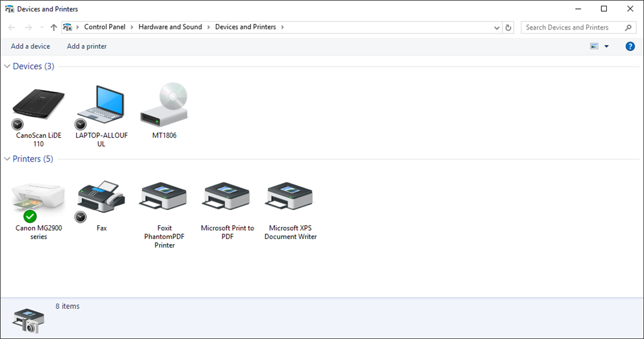Screen dimensions: 644x339
Task: Click the '8 items' status text
Action: click(67, 306)
